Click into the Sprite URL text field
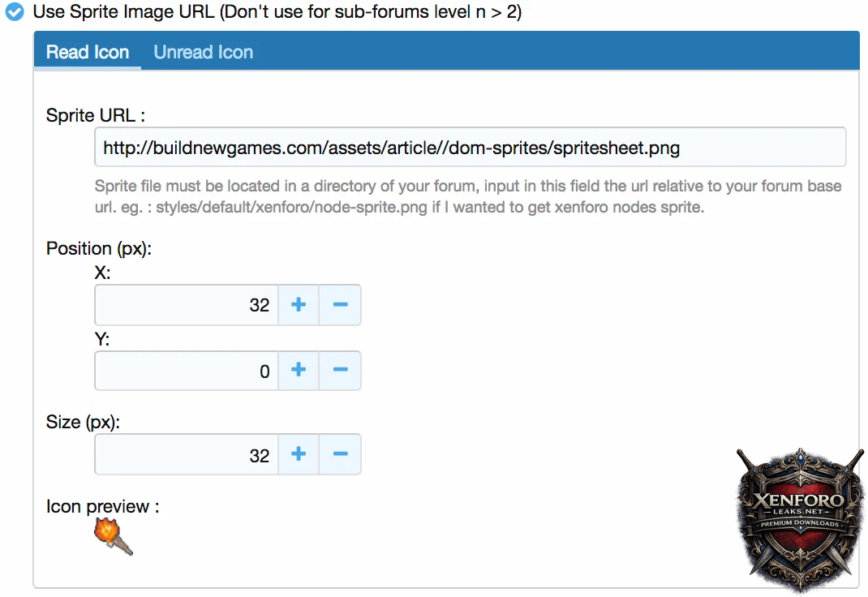 tap(470, 148)
